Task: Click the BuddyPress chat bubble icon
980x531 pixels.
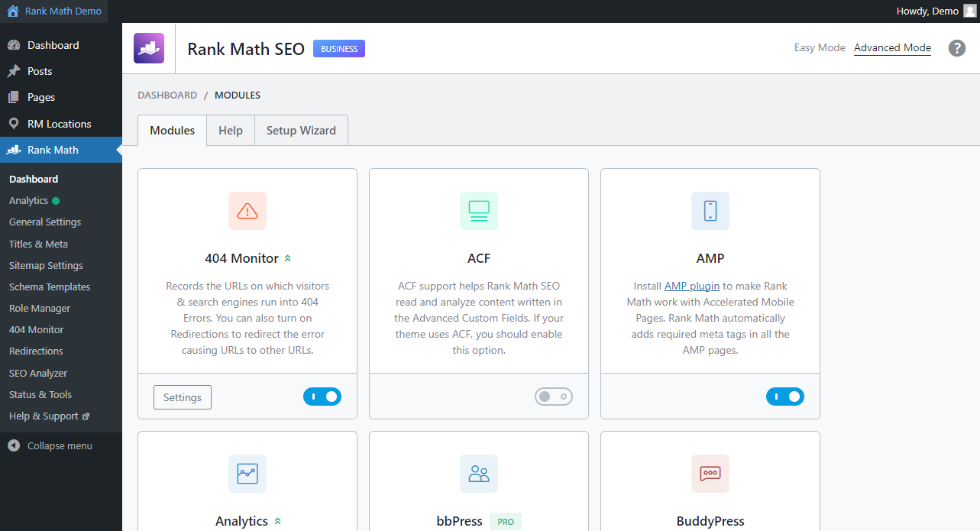Action: coord(710,474)
